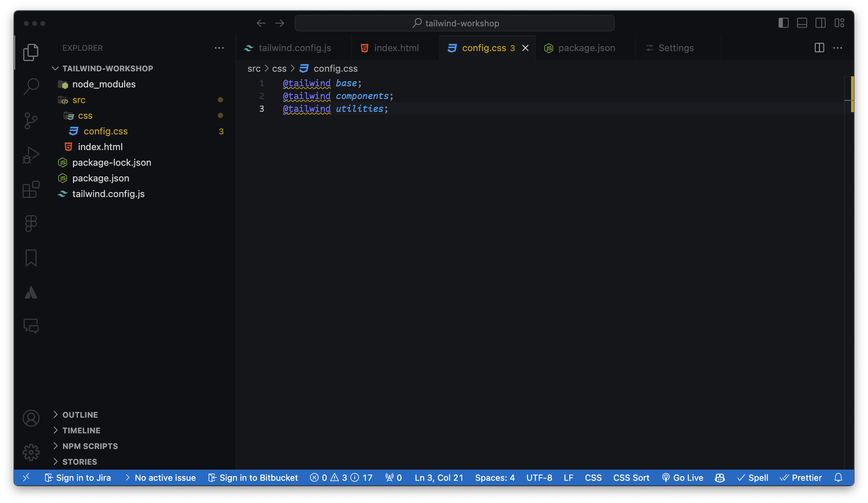868x503 pixels.
Task: Click Go Live in the status bar
Action: tap(683, 477)
